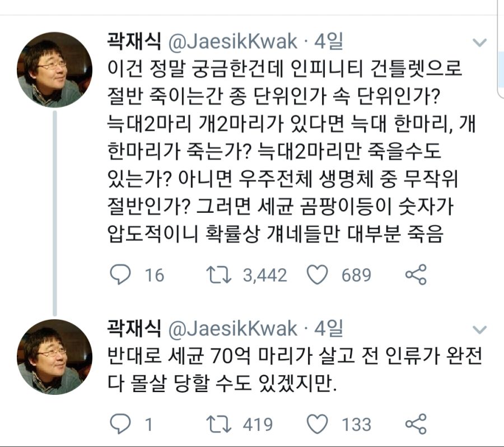
Task: Retweet the tweet with 419 retweets
Action: (218, 423)
